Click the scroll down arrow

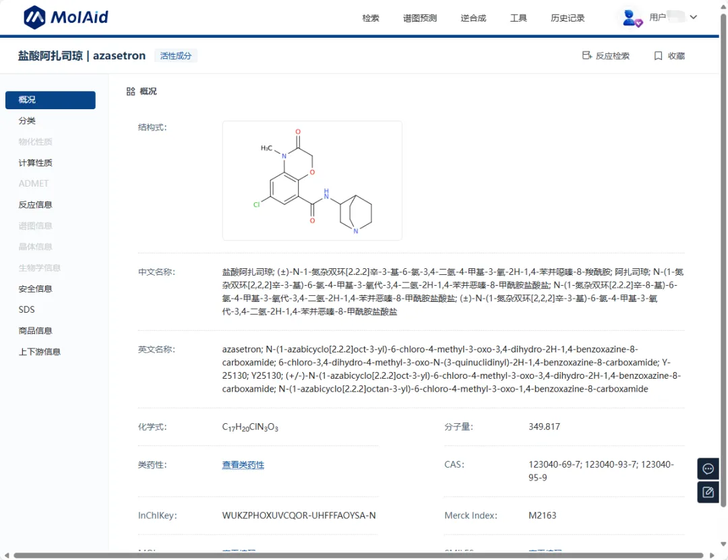(x=723, y=544)
